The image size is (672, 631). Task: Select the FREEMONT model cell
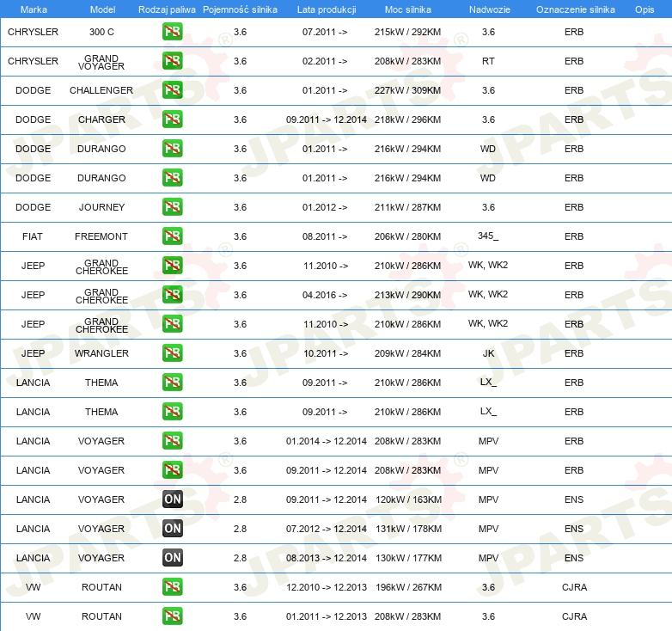101,236
